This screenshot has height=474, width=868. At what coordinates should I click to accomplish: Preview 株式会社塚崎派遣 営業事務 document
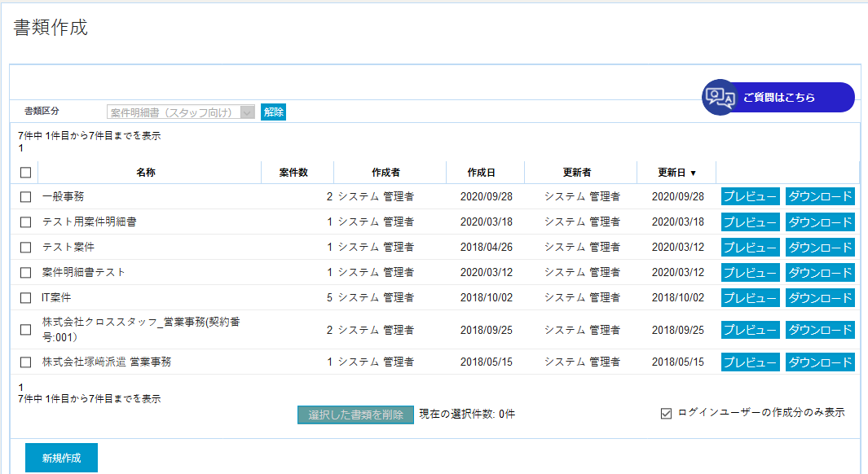(x=750, y=362)
